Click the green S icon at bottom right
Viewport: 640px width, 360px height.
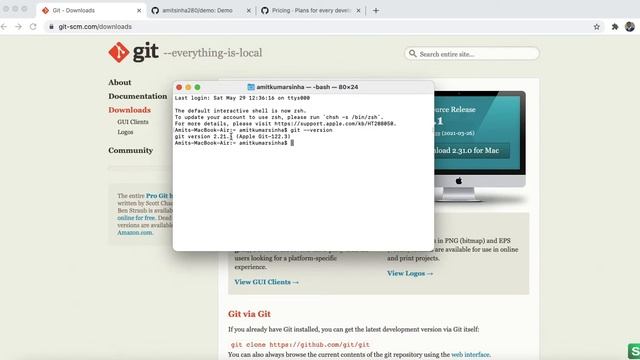coord(634,351)
